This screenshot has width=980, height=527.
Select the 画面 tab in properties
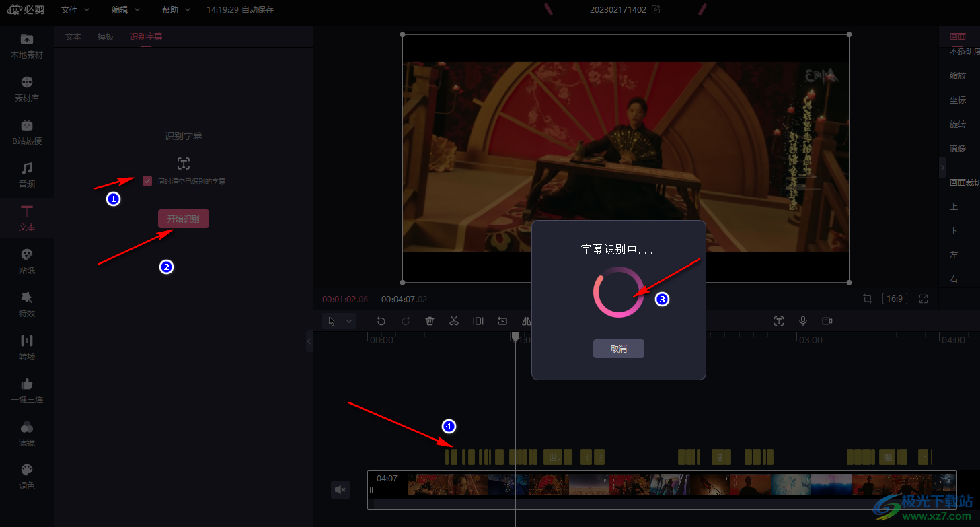pos(958,37)
